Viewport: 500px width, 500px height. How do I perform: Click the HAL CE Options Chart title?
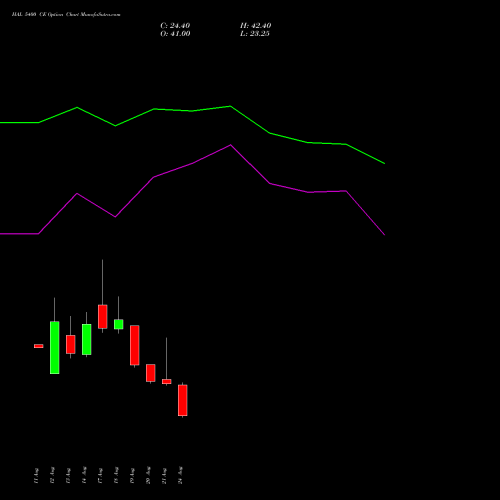66,14
